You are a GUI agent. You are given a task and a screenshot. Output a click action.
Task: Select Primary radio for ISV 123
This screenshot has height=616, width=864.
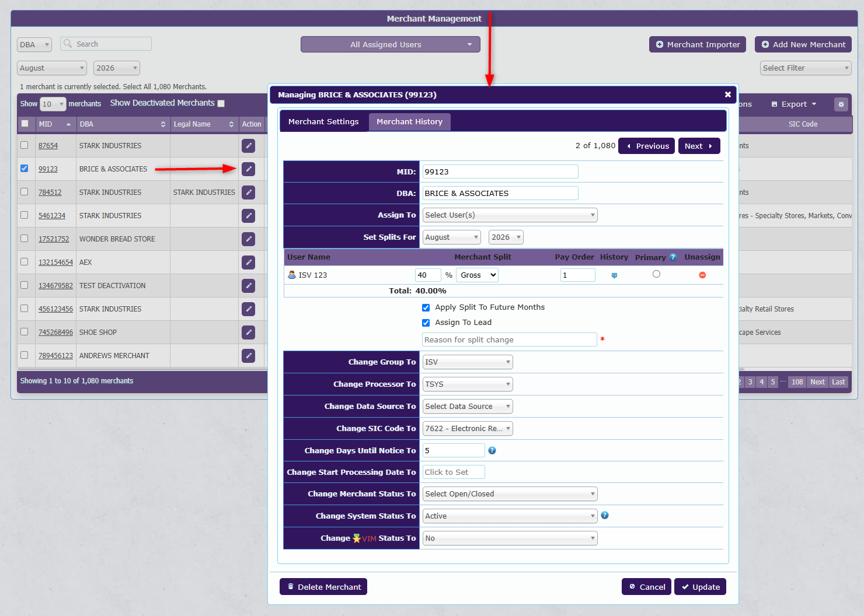point(657,274)
